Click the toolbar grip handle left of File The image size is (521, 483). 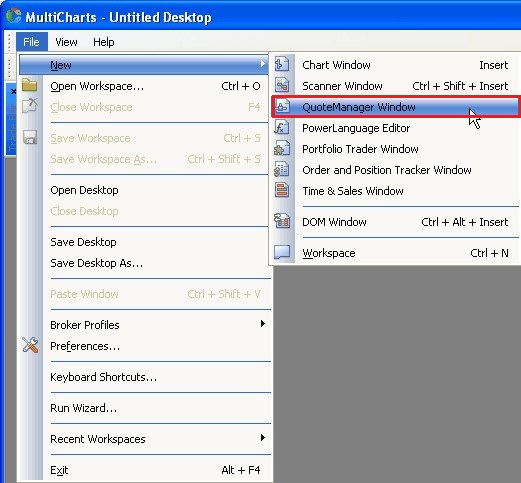[x=9, y=42]
